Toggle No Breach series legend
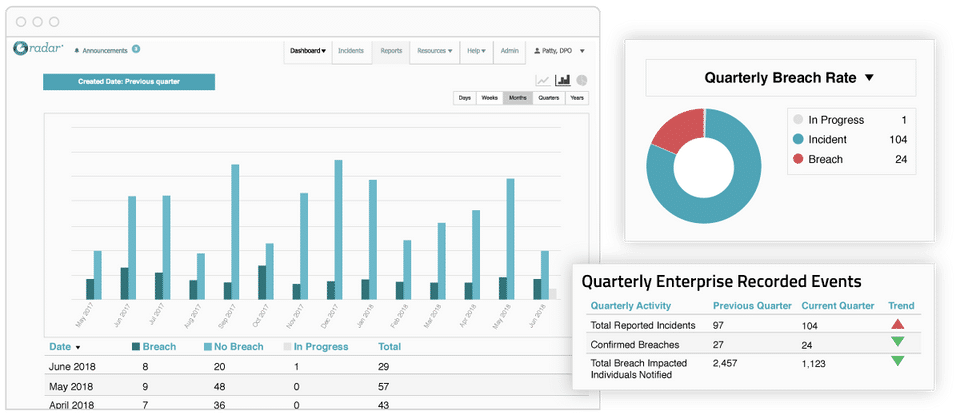The width and height of the screenshot is (960, 414). tap(233, 347)
